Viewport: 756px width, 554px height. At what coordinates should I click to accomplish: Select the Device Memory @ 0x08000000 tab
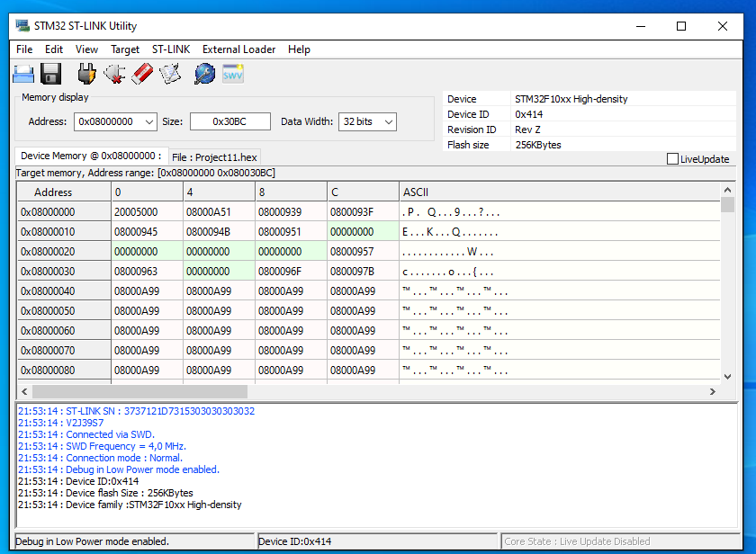[91, 156]
